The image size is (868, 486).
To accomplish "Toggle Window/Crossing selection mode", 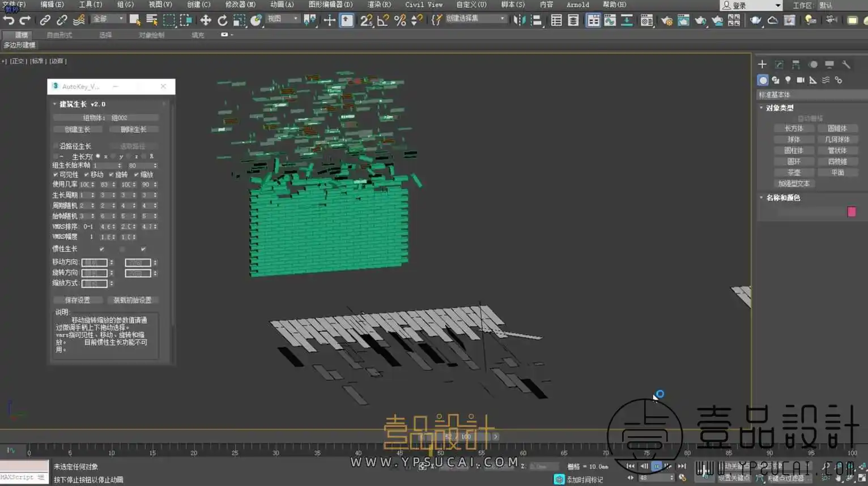I will click(186, 20).
